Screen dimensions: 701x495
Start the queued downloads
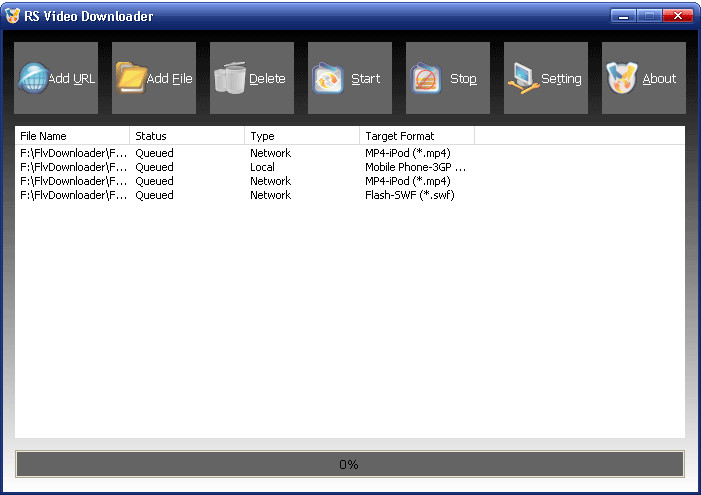point(350,78)
